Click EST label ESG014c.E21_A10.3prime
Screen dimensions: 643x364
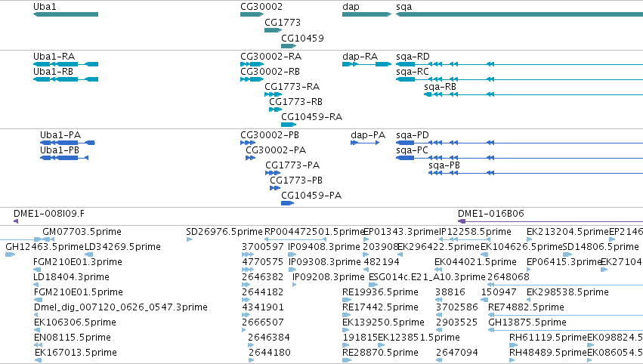(x=427, y=277)
